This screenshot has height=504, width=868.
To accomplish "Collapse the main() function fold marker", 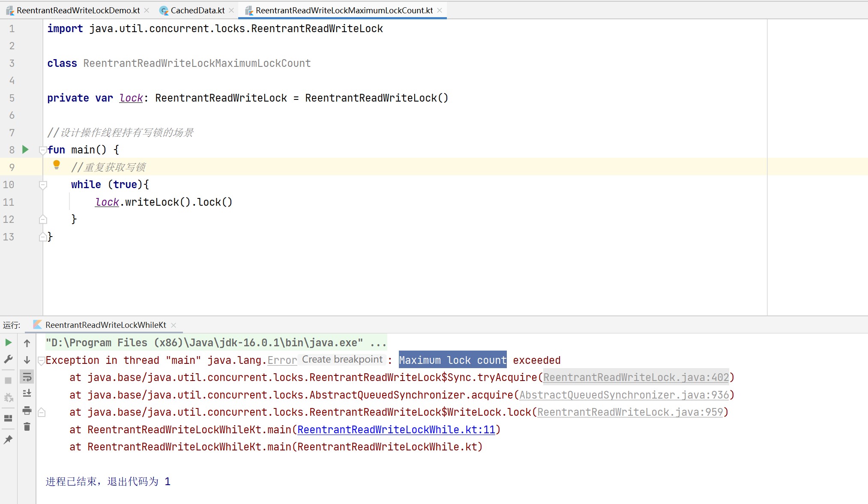I will click(43, 150).
